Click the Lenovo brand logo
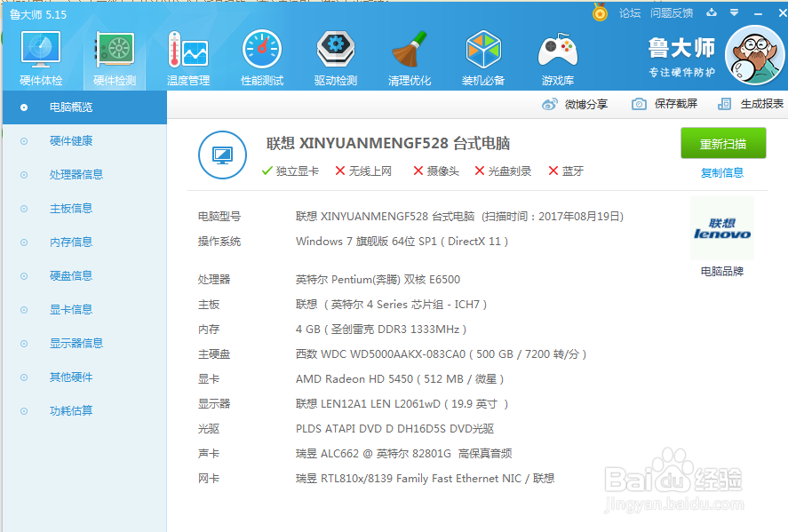This screenshot has height=532, width=788. tap(722, 228)
